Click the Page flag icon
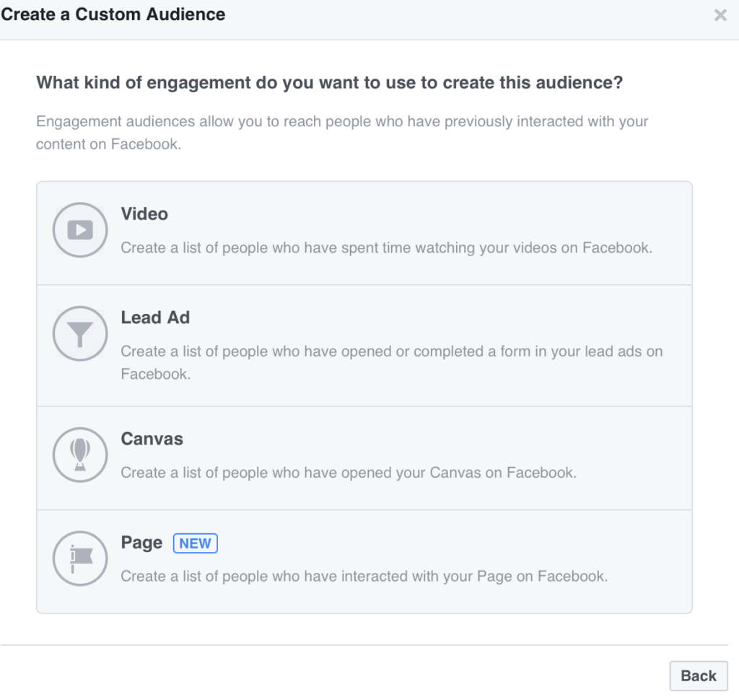739x700 pixels. click(80, 559)
